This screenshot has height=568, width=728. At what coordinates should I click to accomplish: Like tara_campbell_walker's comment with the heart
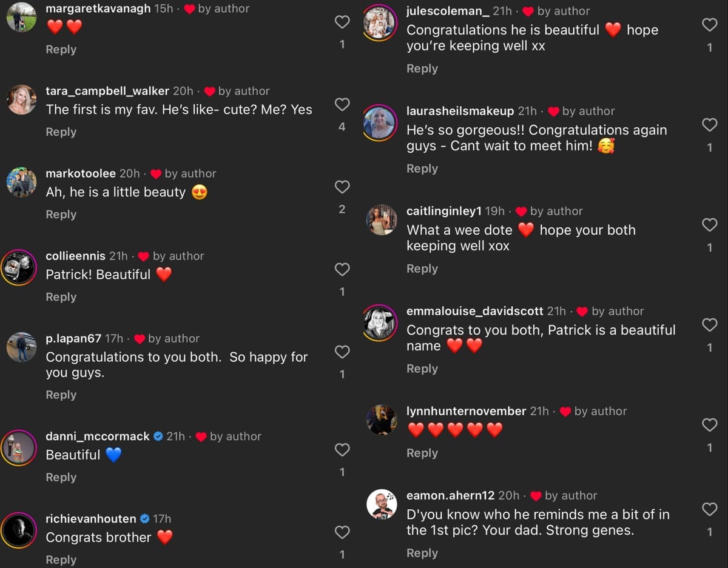pyautogui.click(x=342, y=105)
